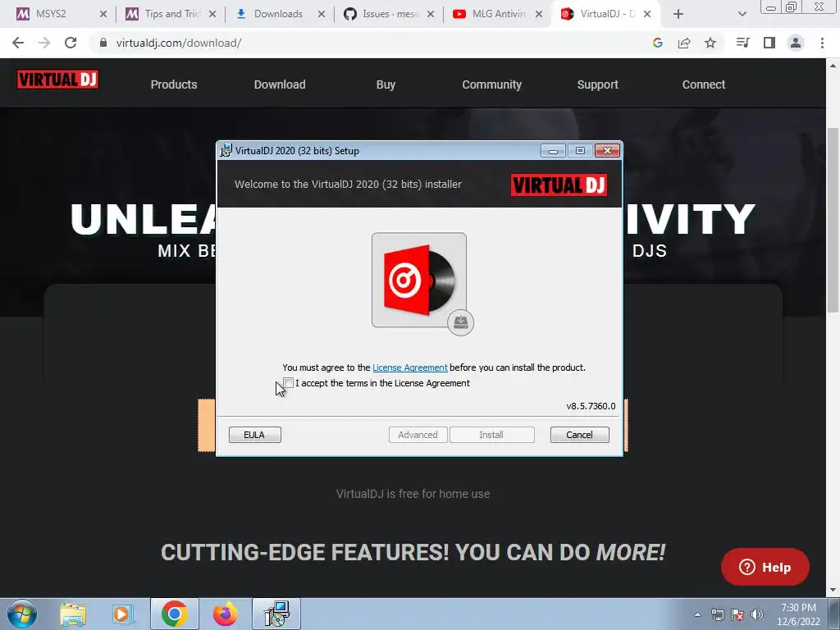This screenshot has height=630, width=840.
Task: Click the setup icon in installer title bar
Action: (x=226, y=151)
